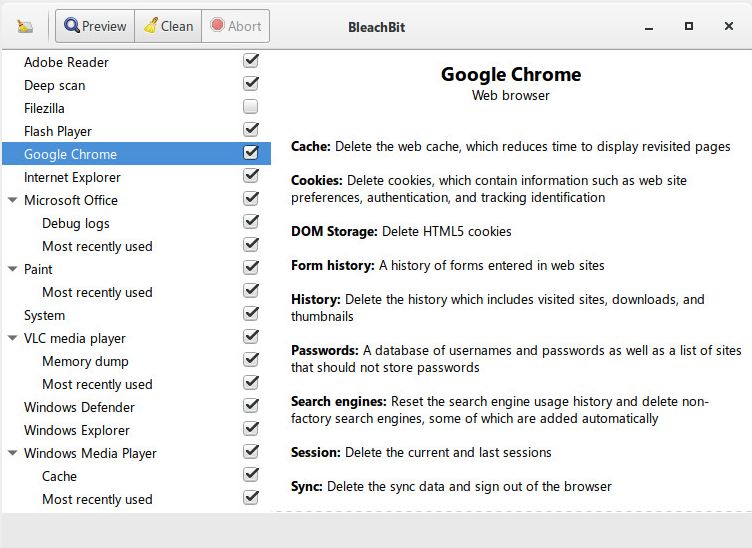Image resolution: width=752 pixels, height=548 pixels.
Task: Uncheck the Flash Player checkbox
Action: tap(251, 129)
